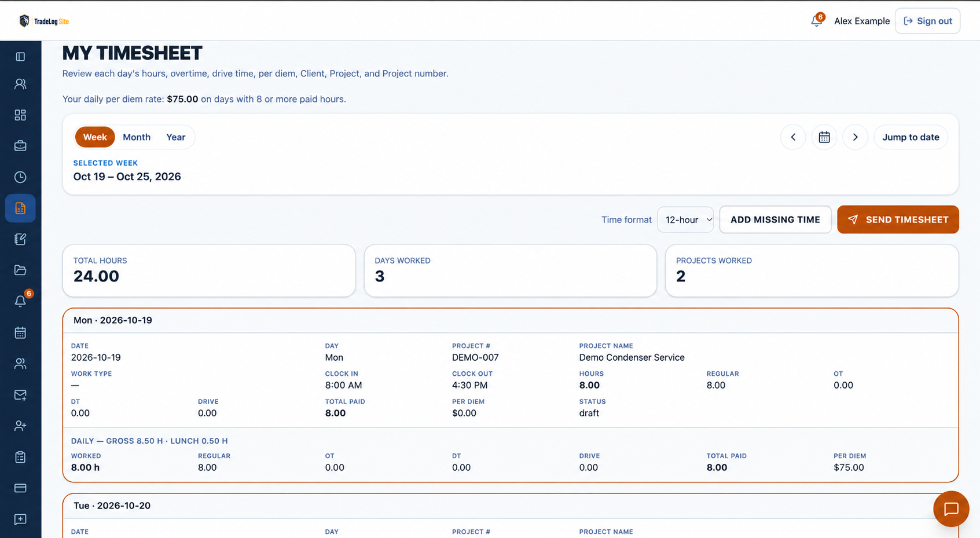Click the Alex Example user name

(x=862, y=21)
